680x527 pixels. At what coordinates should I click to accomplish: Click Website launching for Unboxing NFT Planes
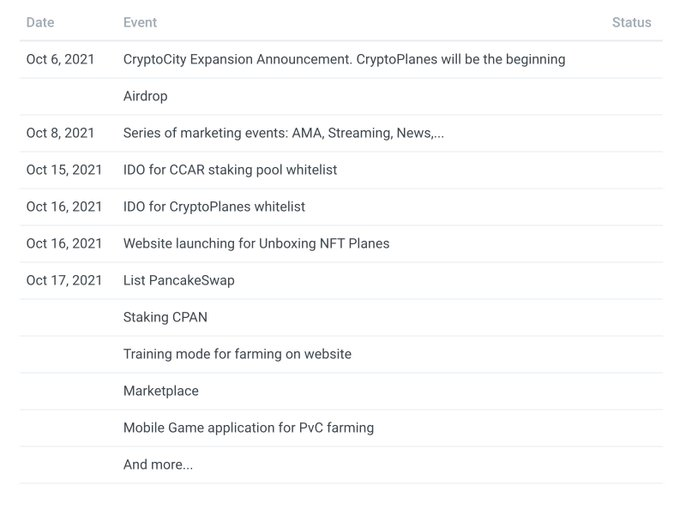pyautogui.click(x=256, y=243)
